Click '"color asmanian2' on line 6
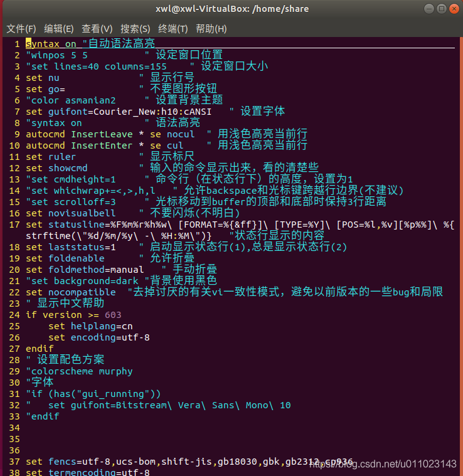 click(x=71, y=100)
